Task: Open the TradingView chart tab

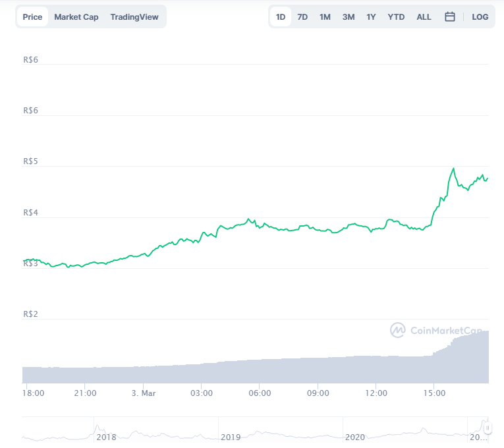Action: click(x=134, y=16)
